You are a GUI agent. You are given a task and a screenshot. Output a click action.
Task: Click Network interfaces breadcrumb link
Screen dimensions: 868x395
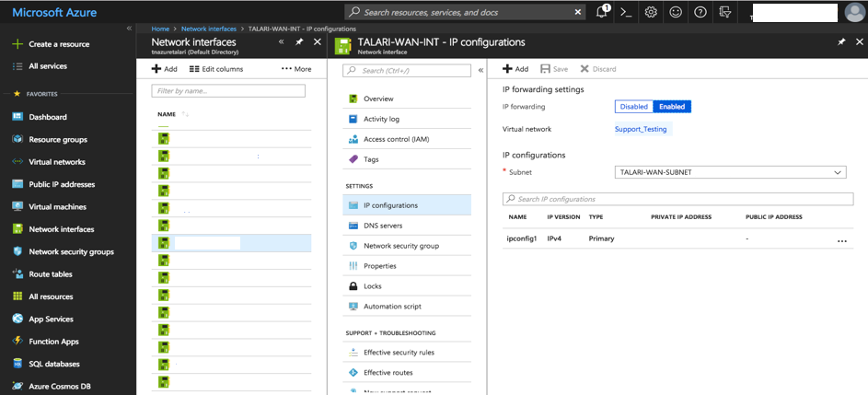[209, 29]
